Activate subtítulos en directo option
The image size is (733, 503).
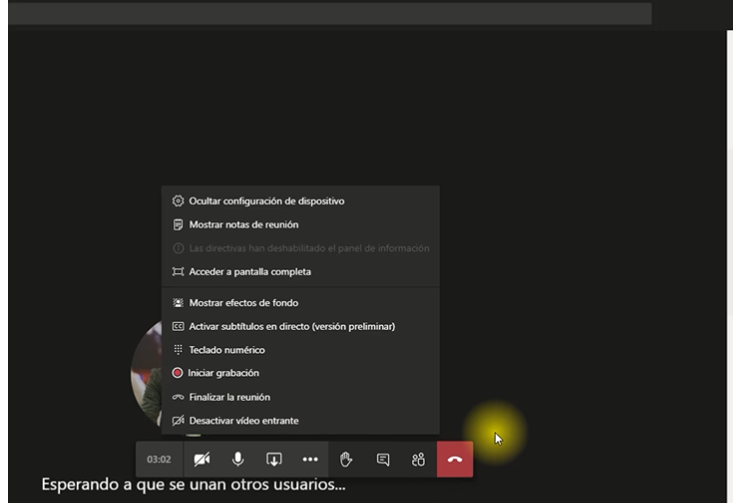300,326
